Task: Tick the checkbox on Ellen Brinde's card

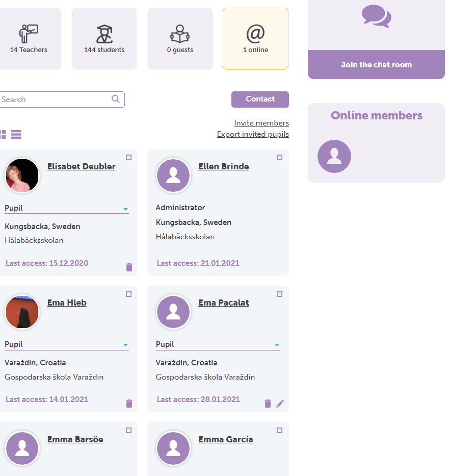Action: 280,157
